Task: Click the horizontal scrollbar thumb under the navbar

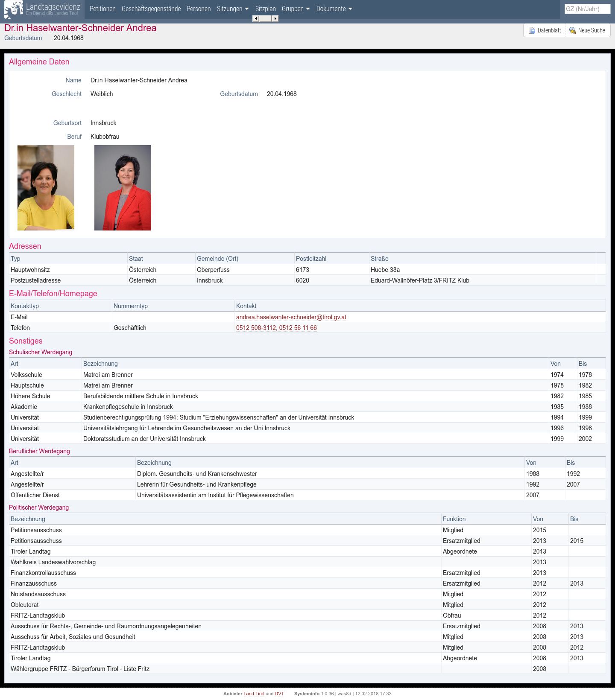Action: pos(265,18)
